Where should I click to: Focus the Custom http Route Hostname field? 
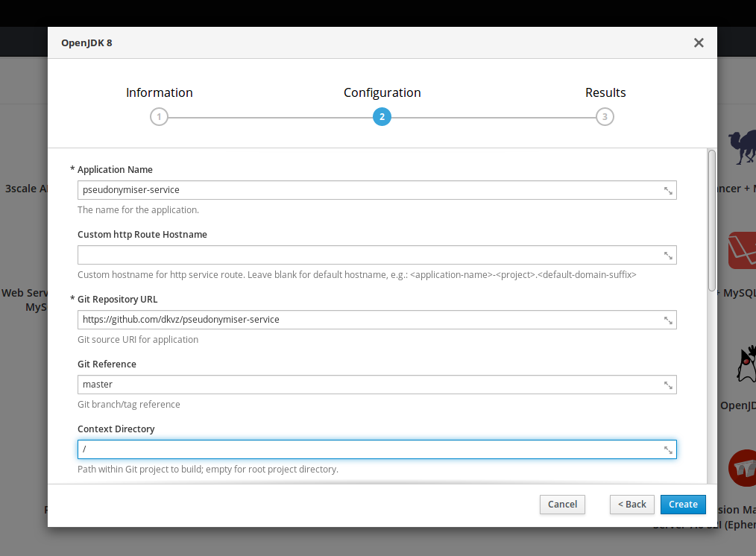369,255
